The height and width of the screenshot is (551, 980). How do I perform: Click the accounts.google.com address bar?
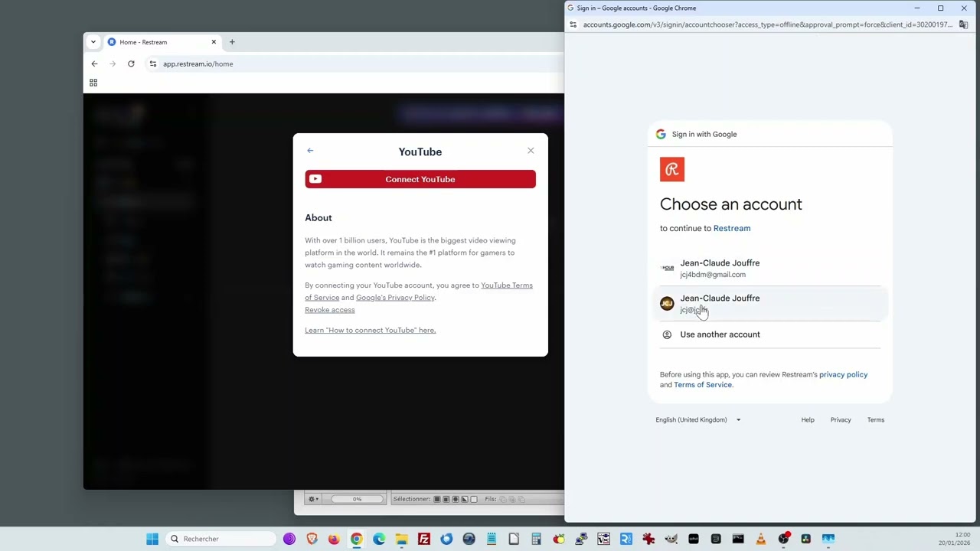[767, 24]
